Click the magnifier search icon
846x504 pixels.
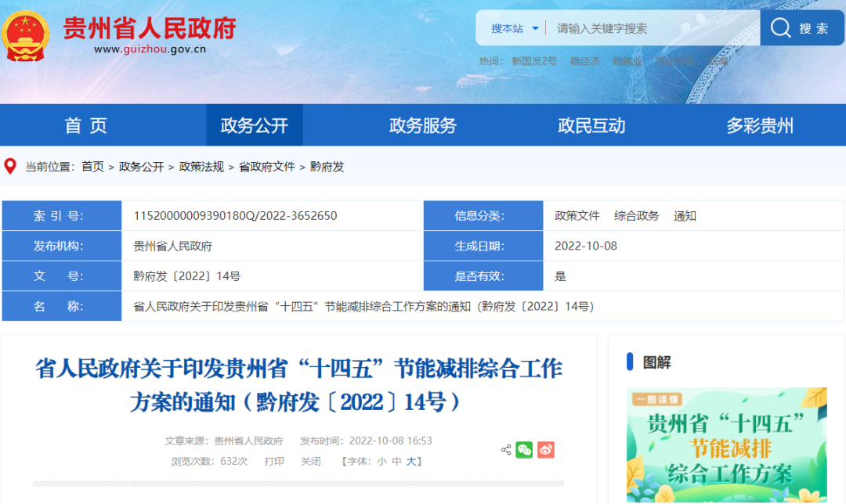pos(780,27)
